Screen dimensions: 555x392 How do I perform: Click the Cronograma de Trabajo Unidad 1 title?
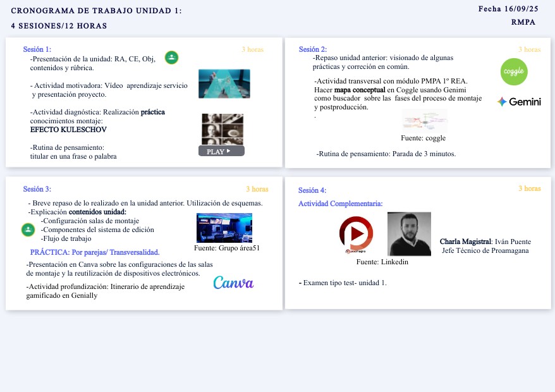click(x=97, y=11)
